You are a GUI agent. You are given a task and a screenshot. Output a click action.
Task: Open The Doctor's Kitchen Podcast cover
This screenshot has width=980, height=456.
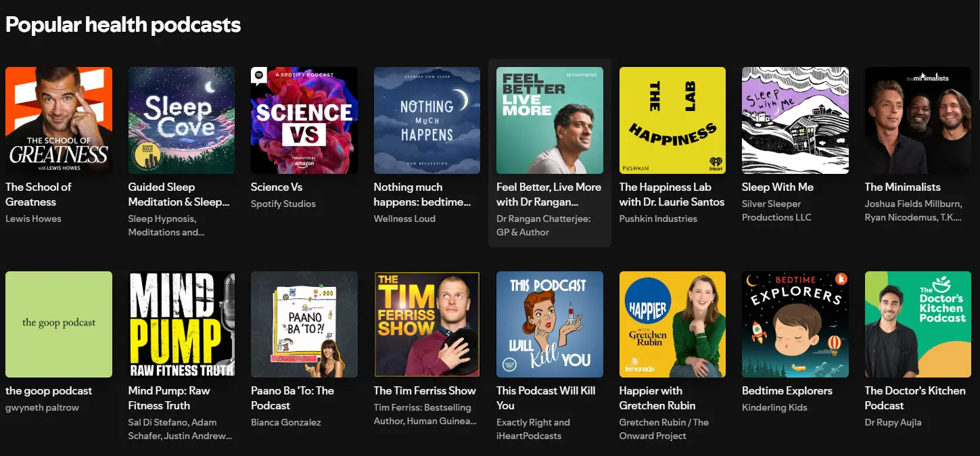point(918,324)
